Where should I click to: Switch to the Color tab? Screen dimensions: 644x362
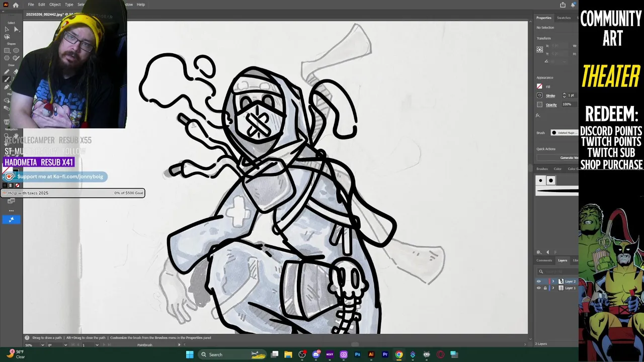557,169
